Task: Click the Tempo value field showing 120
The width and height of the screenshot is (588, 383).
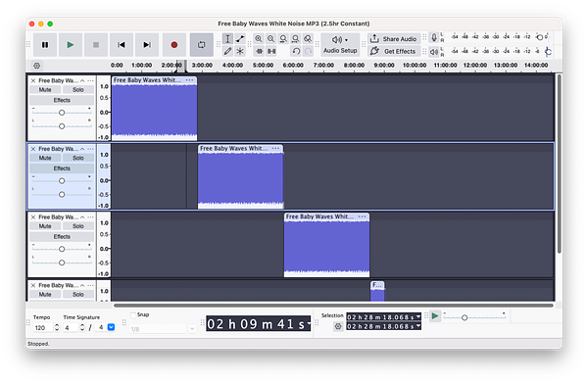Action: tap(43, 328)
